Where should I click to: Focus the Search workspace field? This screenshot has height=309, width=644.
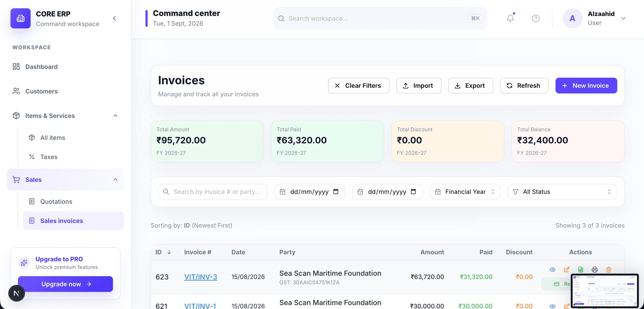coord(380,18)
